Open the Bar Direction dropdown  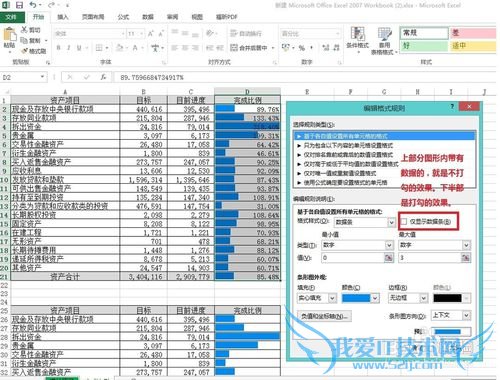pyautogui.click(x=467, y=315)
